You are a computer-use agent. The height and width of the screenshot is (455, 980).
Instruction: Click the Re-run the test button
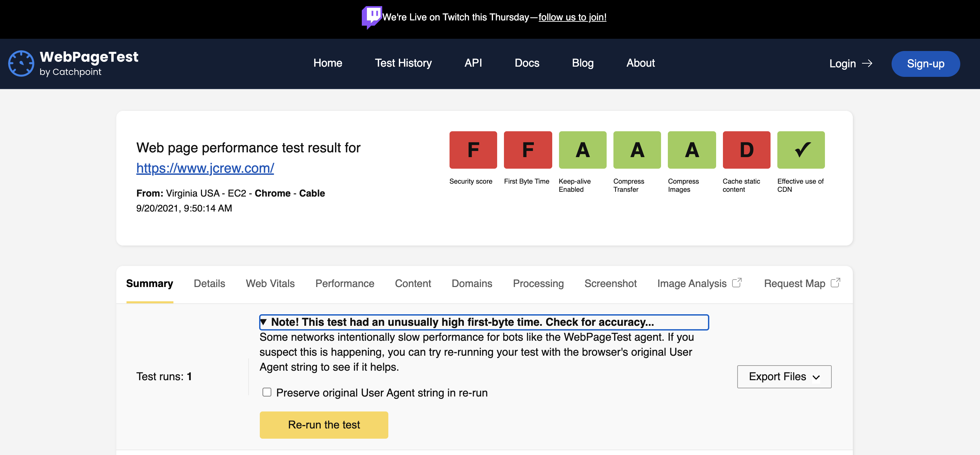[323, 425]
